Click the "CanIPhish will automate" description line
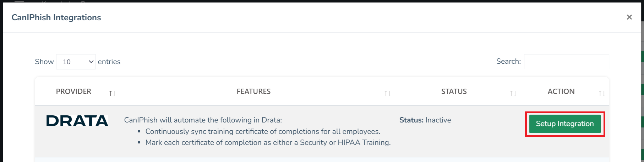Viewport: 644px width, 162px height. [203, 120]
